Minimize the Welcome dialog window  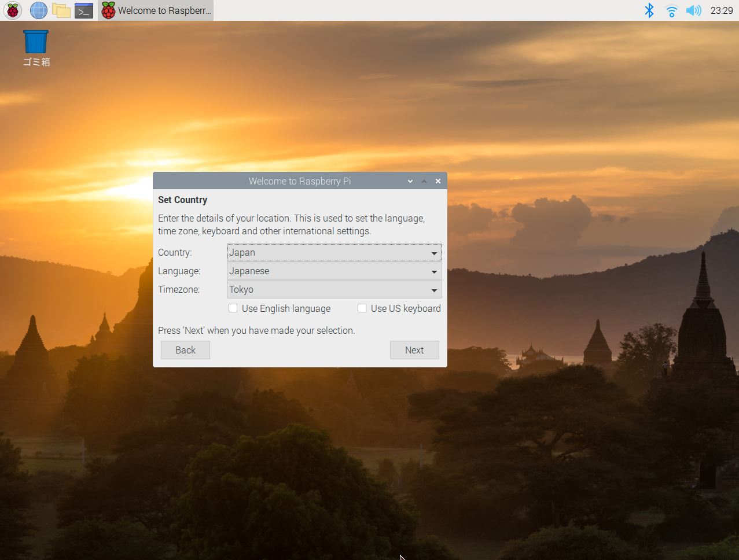(x=410, y=181)
